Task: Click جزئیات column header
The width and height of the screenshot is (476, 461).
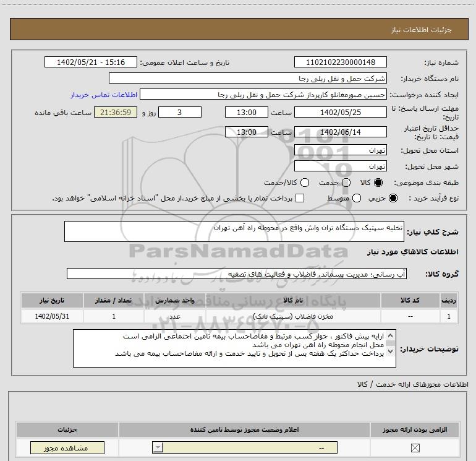Action: (x=67, y=429)
